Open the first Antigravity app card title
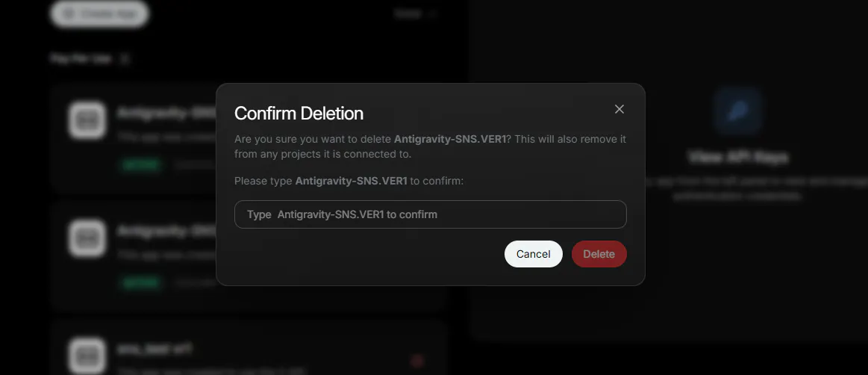The height and width of the screenshot is (375, 868). coord(166,113)
